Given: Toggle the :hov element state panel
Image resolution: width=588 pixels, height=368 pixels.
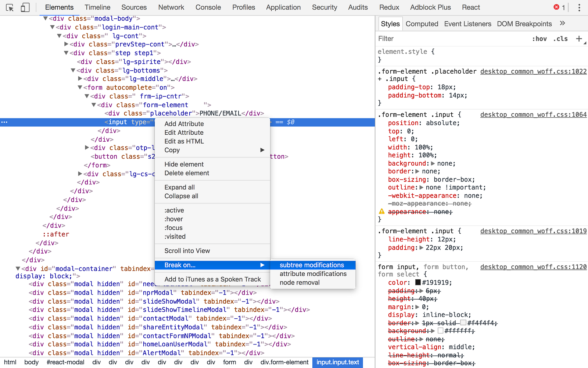Looking at the screenshot, I should [x=539, y=39].
